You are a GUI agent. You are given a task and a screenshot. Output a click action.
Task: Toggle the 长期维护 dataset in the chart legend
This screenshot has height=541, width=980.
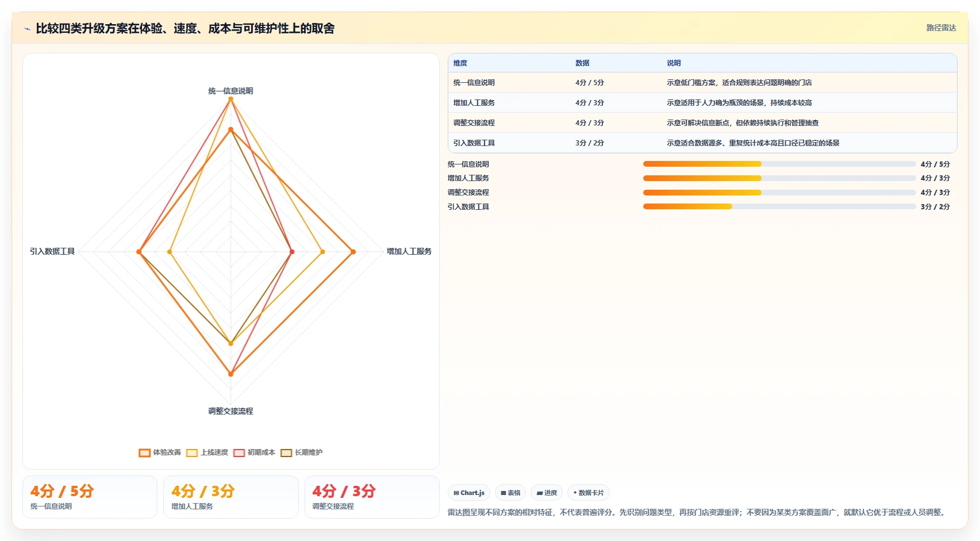(x=301, y=452)
